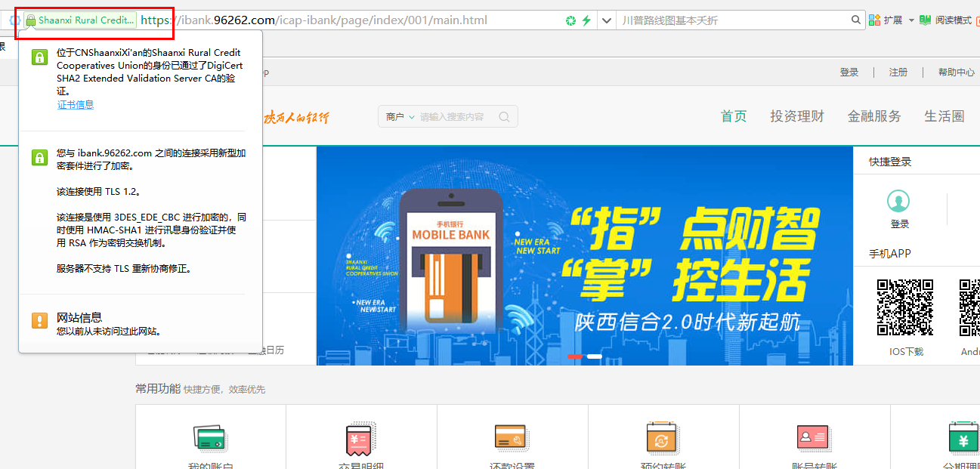Open the 证书信息 certificate details link
Image resolution: width=980 pixels, height=469 pixels.
coord(76,105)
